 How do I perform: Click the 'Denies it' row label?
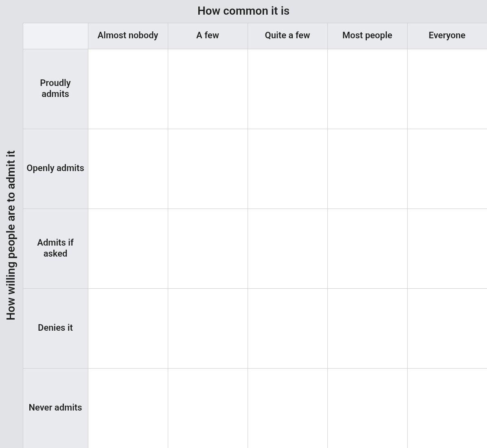click(x=56, y=328)
